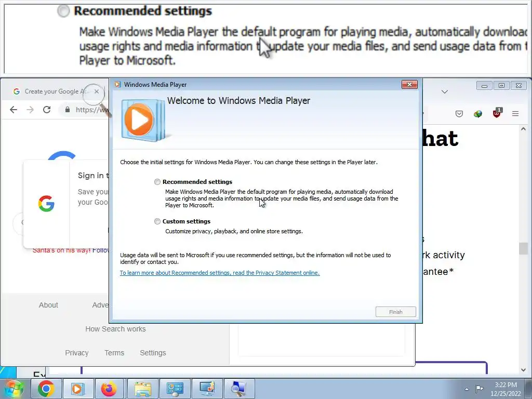Open Firefox from the taskbar

tap(109, 389)
